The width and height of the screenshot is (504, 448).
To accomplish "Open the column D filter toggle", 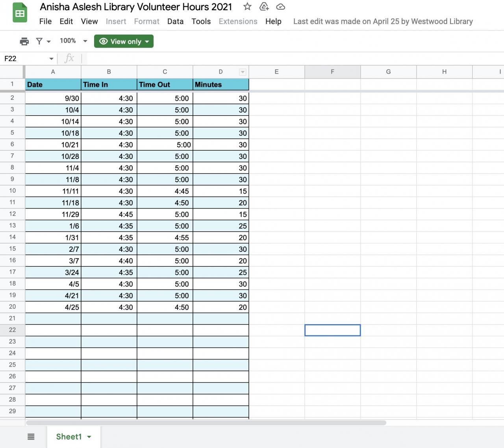I will pos(243,72).
